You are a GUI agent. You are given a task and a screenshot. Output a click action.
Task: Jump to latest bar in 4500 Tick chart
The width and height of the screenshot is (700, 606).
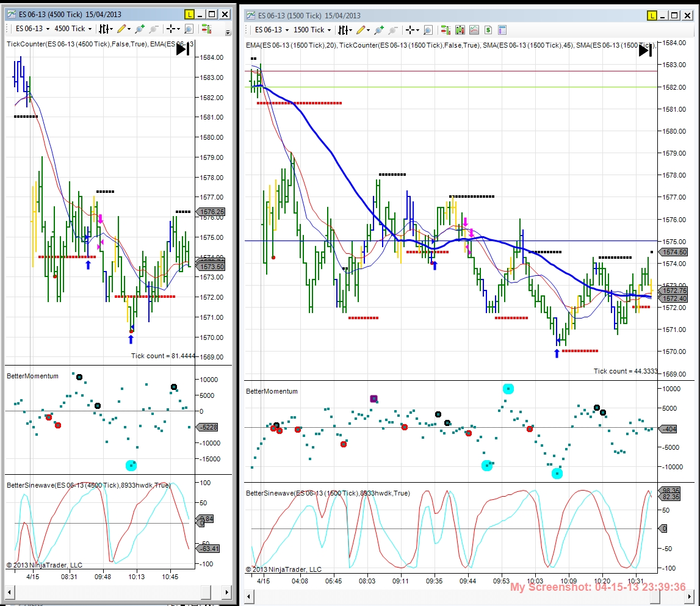click(182, 49)
